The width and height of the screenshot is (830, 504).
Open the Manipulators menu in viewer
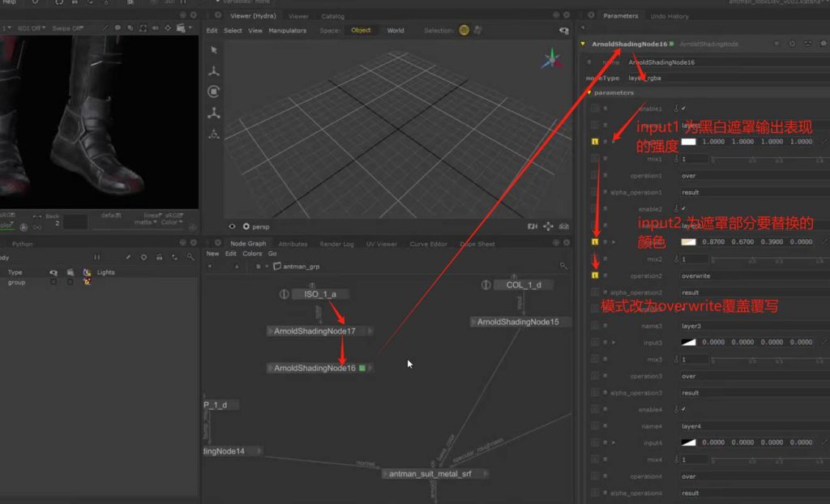point(288,31)
